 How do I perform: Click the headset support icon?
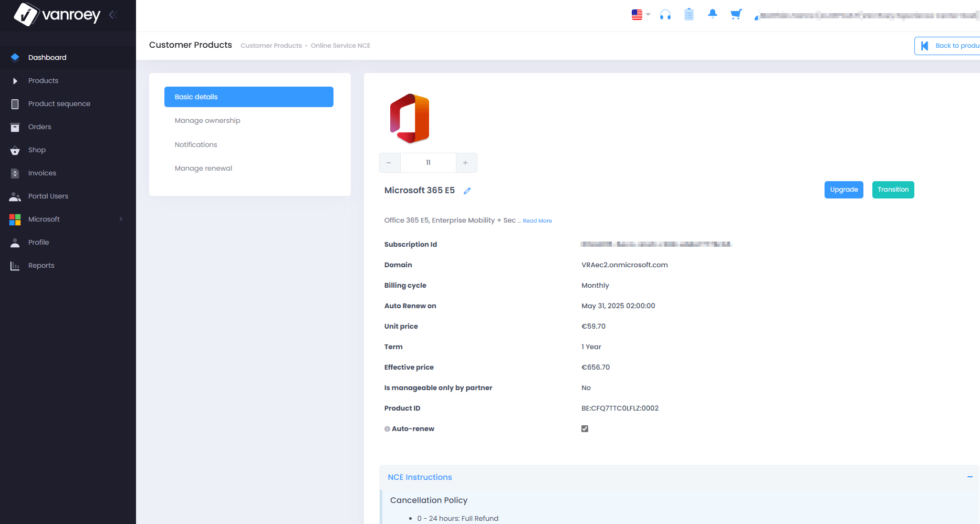click(x=665, y=15)
